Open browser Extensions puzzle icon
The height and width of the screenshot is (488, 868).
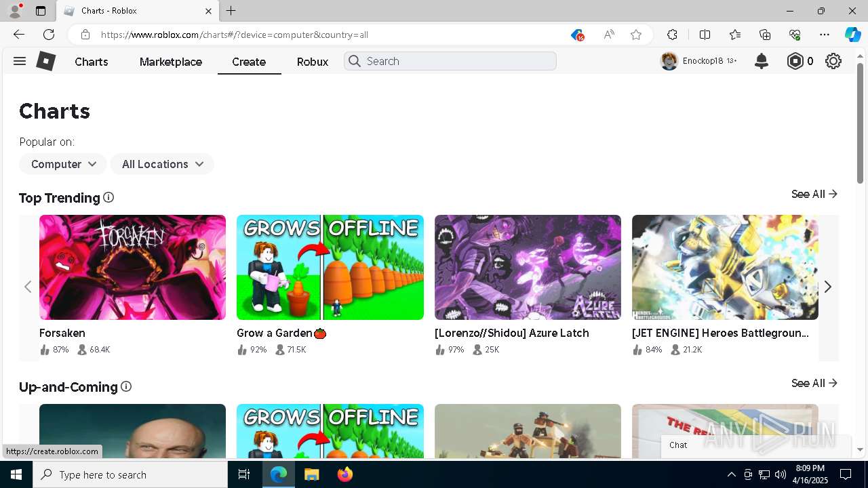click(x=672, y=35)
